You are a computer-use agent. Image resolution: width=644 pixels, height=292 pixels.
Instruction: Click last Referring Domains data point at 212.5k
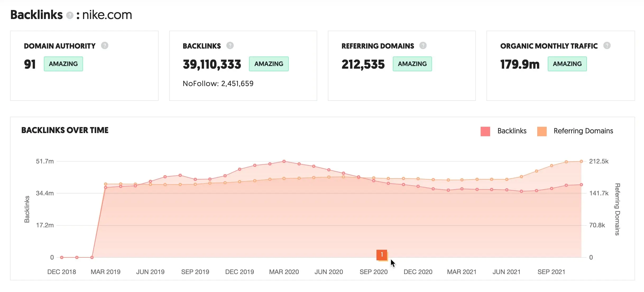(581, 161)
